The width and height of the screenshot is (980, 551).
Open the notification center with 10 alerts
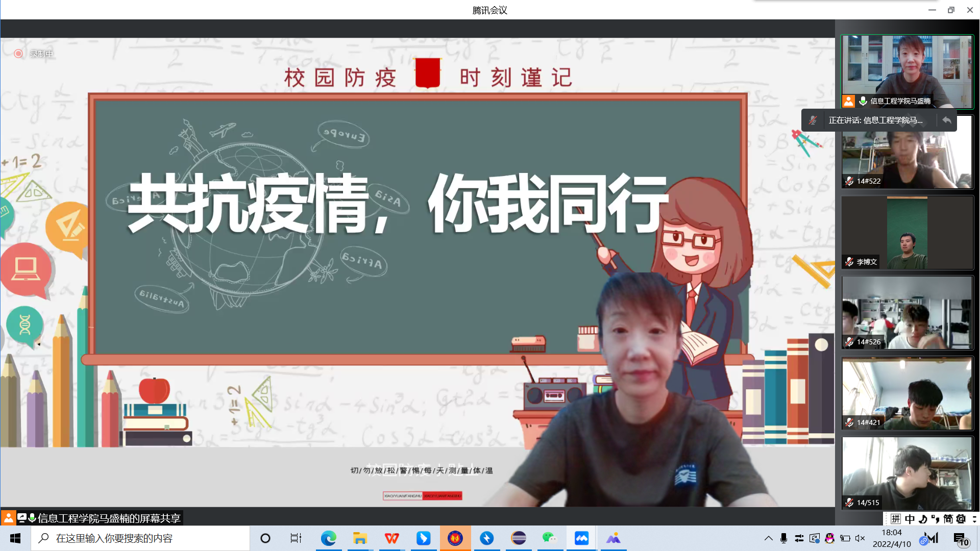(961, 539)
